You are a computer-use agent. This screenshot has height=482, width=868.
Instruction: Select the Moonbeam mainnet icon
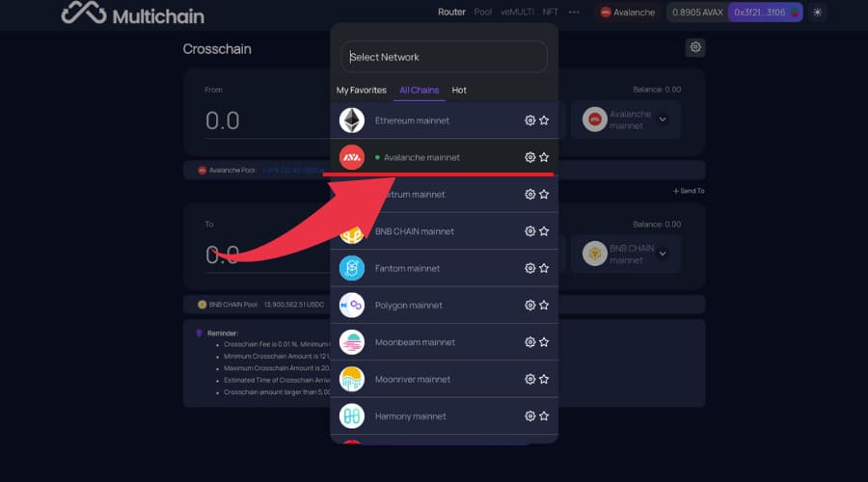click(351, 342)
